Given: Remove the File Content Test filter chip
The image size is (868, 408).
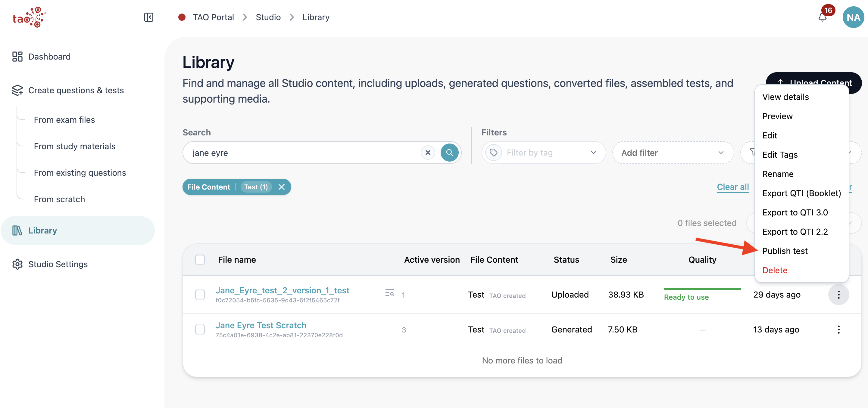Looking at the screenshot, I should [x=281, y=187].
